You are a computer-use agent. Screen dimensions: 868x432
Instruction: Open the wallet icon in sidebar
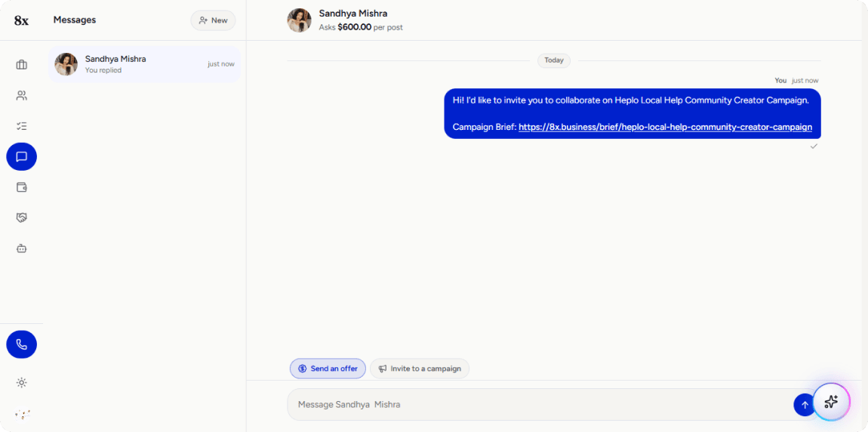[x=22, y=187]
